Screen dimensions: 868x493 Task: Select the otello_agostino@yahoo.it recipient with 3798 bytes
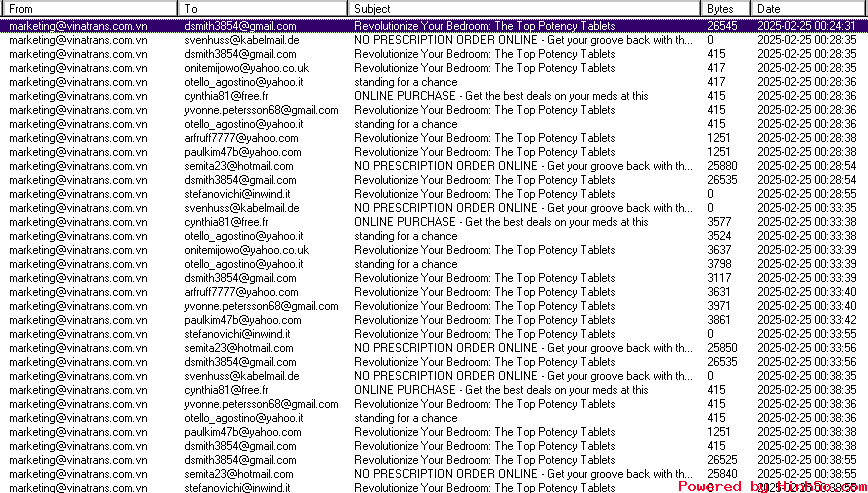pos(244,264)
